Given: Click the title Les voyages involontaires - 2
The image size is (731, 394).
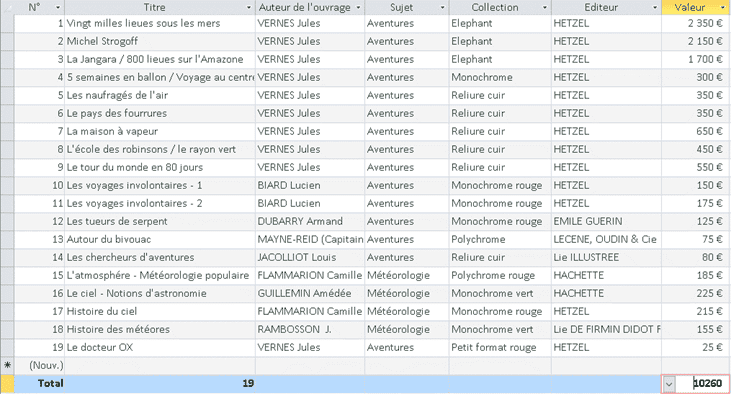Looking at the screenshot, I should coord(134,203).
